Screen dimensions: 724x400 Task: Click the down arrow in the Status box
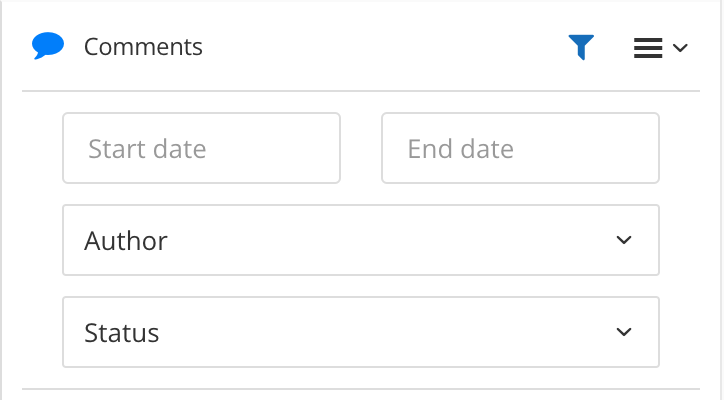tap(624, 332)
